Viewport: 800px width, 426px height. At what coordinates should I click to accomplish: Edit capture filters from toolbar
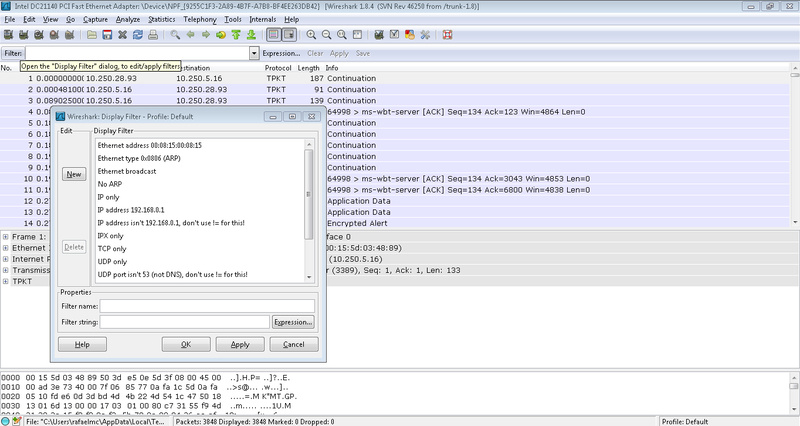pyautogui.click(x=379, y=35)
